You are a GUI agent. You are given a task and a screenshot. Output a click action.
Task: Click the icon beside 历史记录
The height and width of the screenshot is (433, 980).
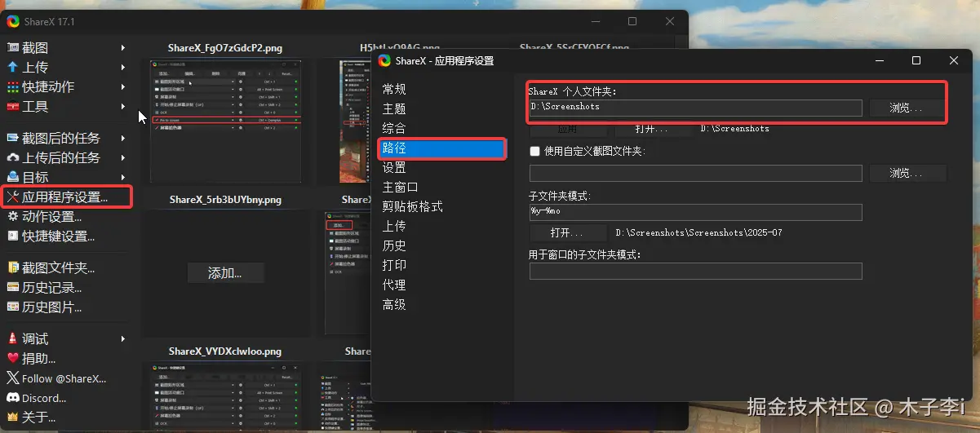pyautogui.click(x=12, y=287)
